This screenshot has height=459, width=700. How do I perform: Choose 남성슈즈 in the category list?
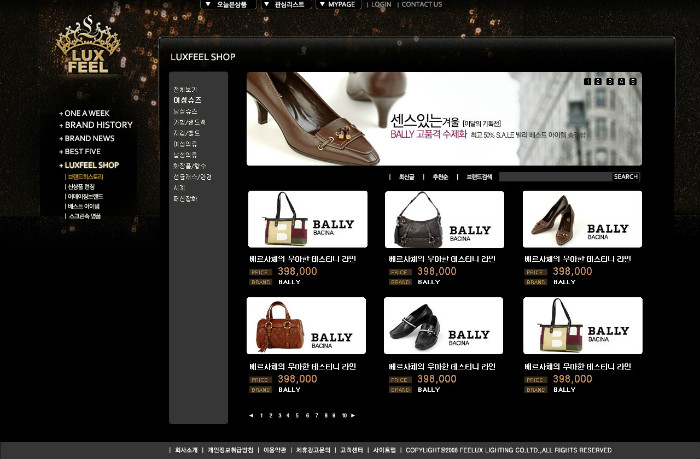pyautogui.click(x=185, y=111)
